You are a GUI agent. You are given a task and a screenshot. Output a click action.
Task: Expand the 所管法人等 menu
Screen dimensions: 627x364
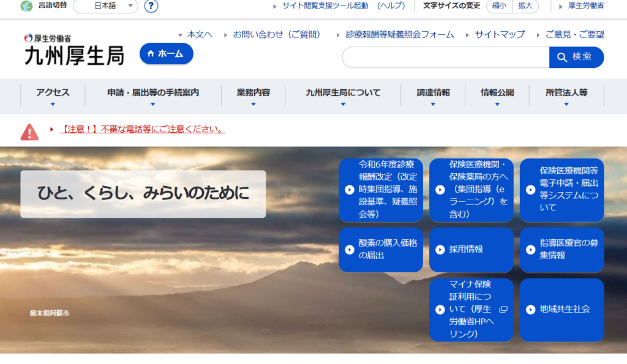tap(566, 96)
